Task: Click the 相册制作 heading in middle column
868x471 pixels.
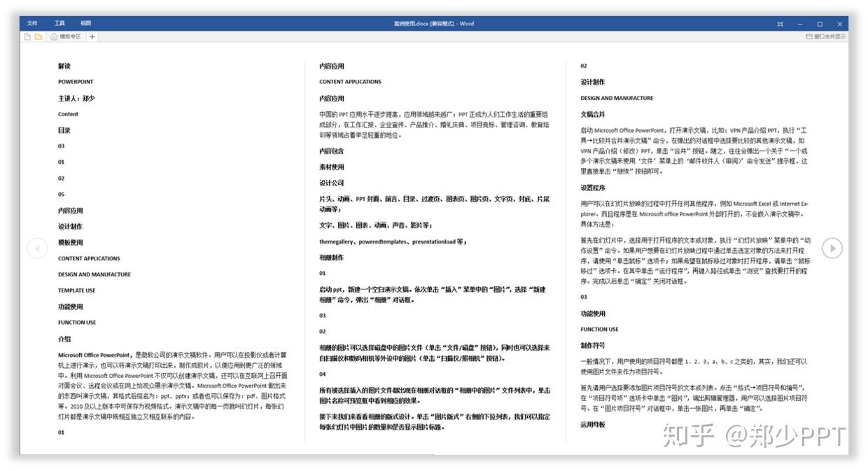Action: [332, 258]
